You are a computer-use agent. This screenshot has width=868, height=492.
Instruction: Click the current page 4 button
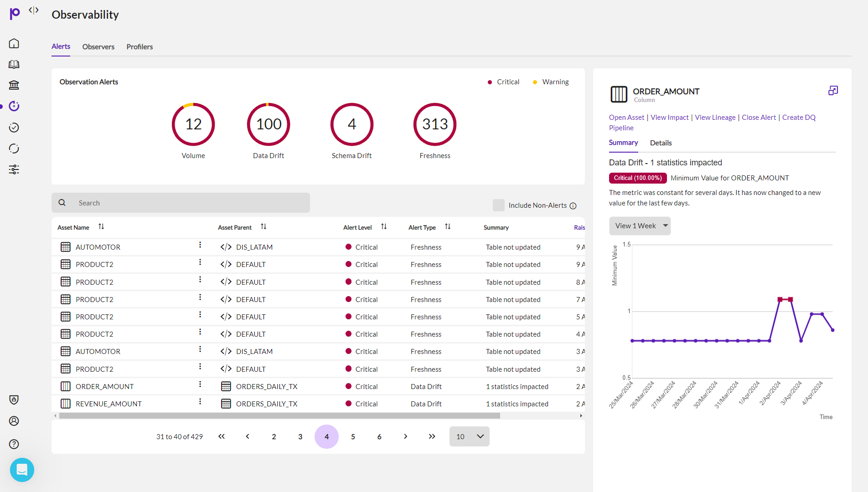click(326, 436)
